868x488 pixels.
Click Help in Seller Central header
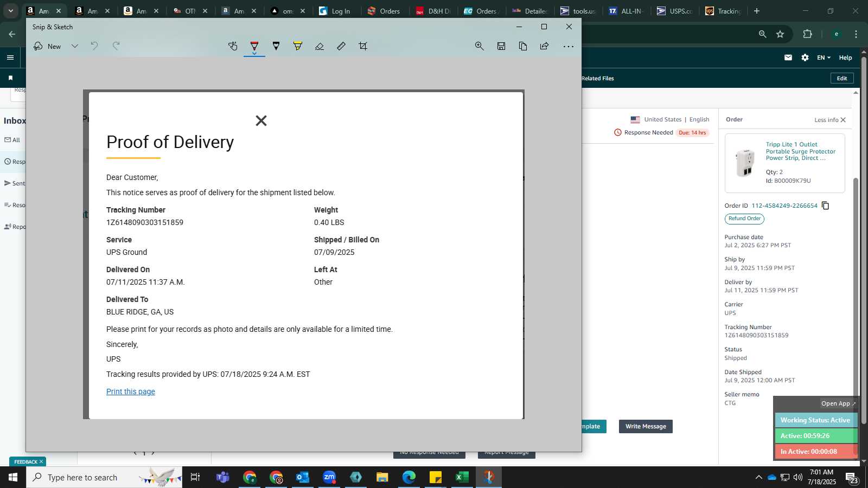pos(845,57)
